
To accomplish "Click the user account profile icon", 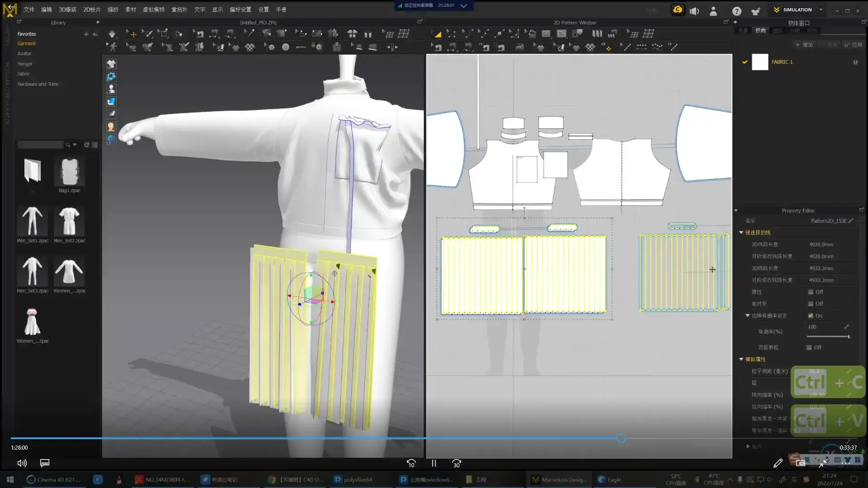I will [x=713, y=11].
